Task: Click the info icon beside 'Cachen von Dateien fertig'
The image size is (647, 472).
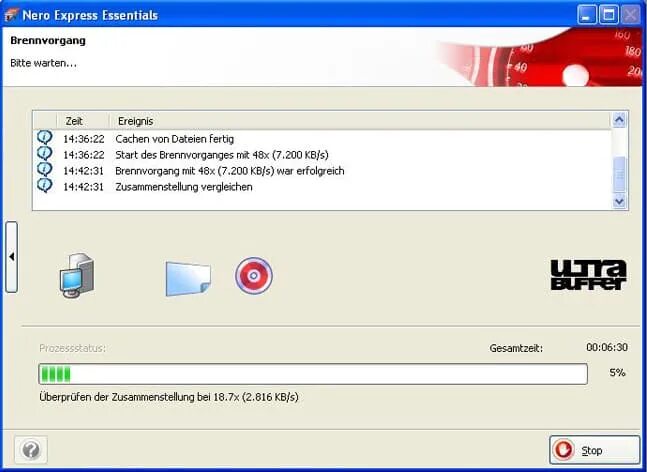Action: pyautogui.click(x=45, y=137)
